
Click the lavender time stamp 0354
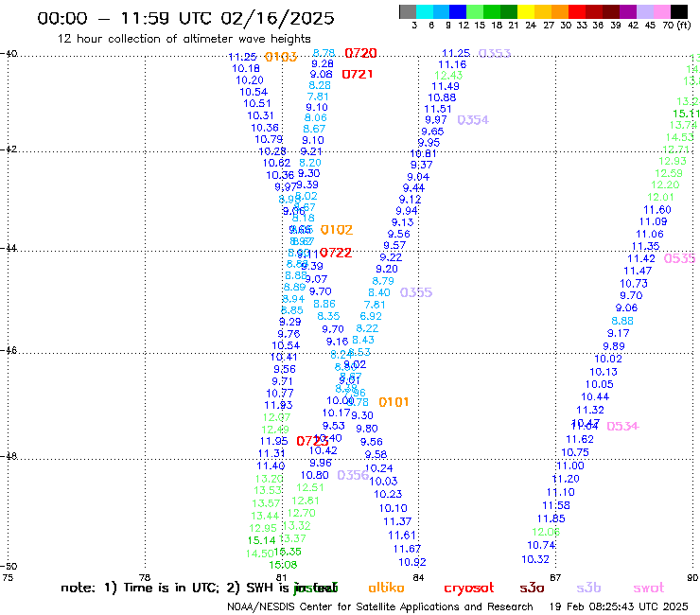pos(473,120)
